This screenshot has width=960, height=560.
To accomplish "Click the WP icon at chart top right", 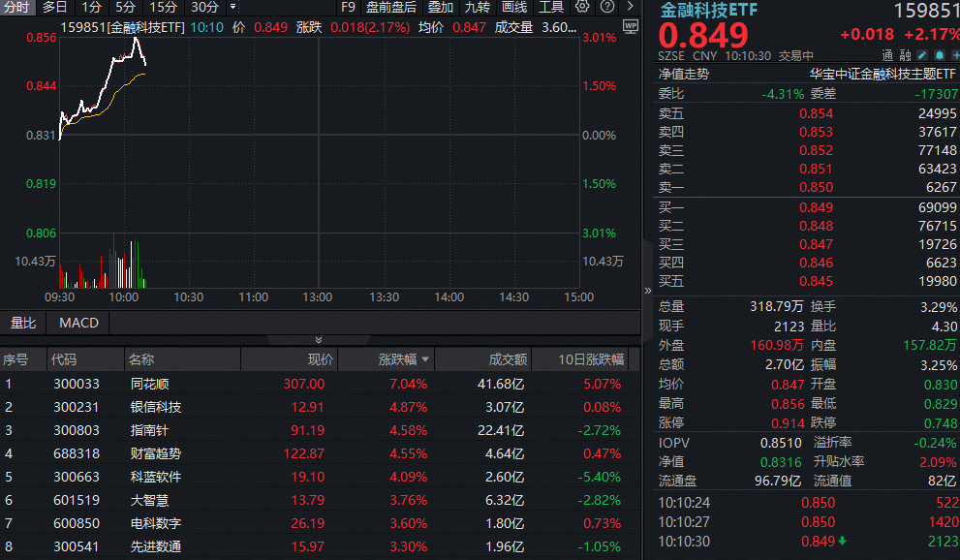I will [631, 28].
